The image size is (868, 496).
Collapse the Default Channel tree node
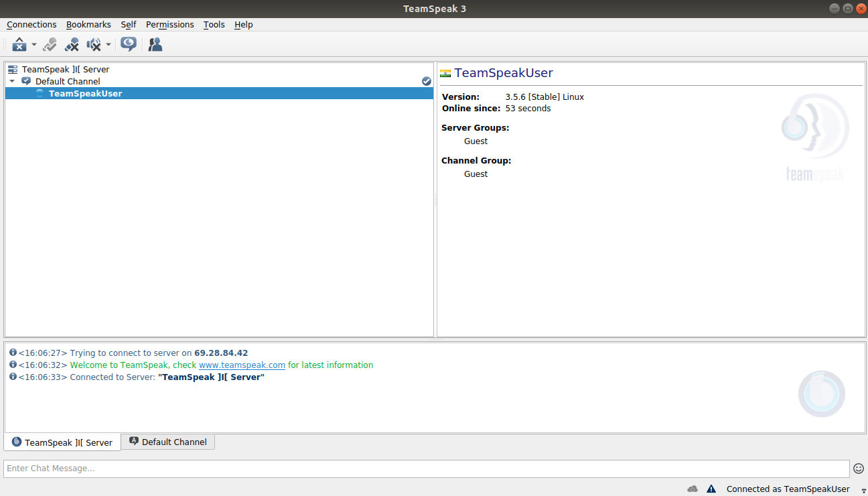pyautogui.click(x=12, y=81)
